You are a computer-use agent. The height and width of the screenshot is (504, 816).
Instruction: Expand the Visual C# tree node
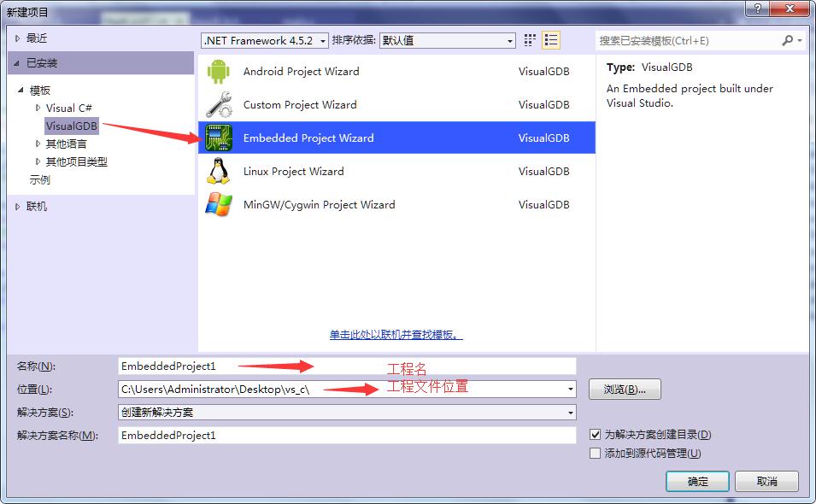pyautogui.click(x=38, y=108)
